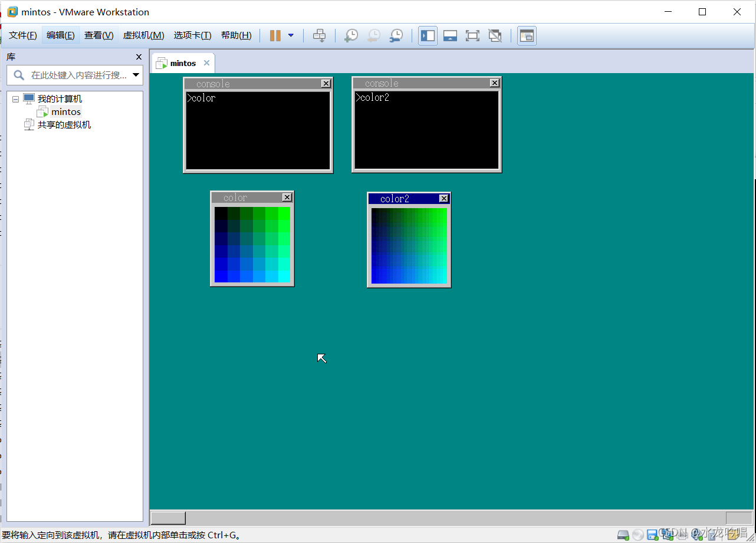Select 我的计算机 in the library tree
Image resolution: width=756 pixels, height=543 pixels.
[x=60, y=99]
